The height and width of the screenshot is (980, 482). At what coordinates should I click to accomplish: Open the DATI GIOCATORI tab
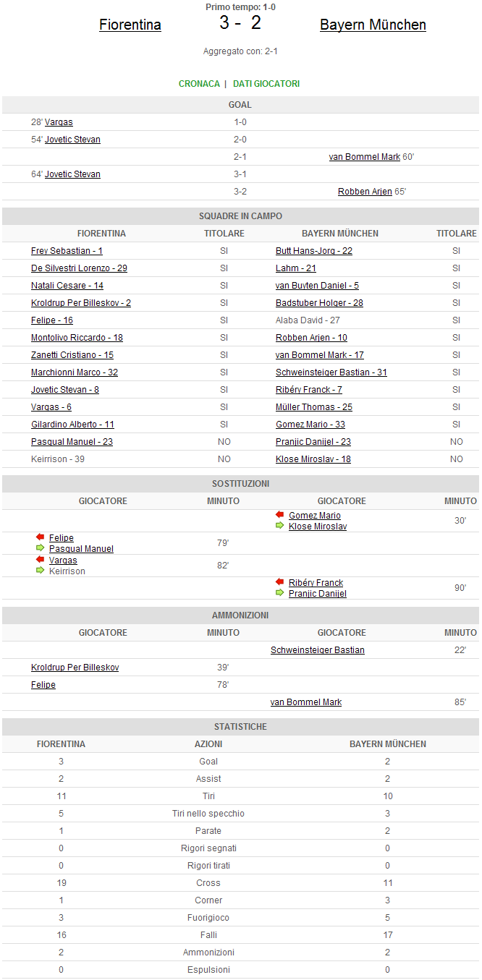point(266,84)
